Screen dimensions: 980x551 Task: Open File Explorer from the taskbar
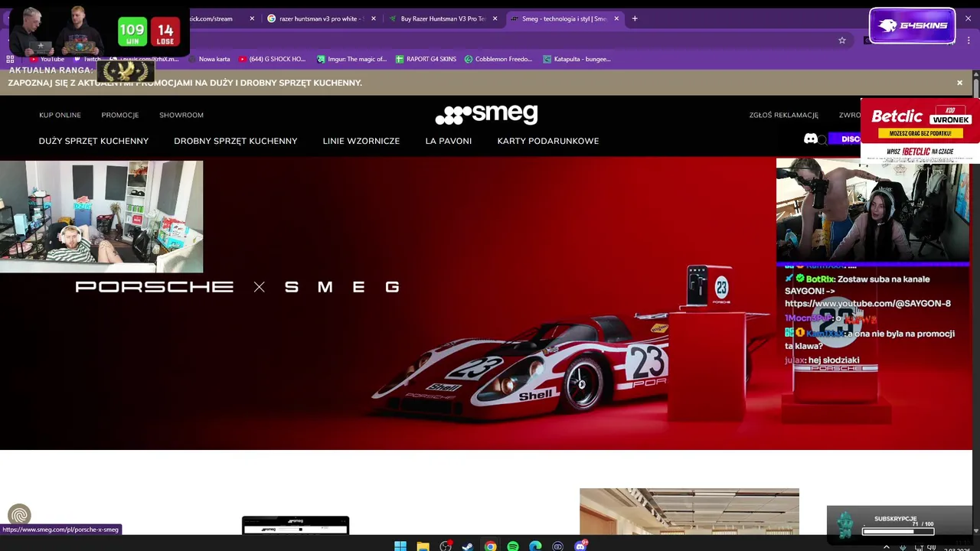(423, 546)
